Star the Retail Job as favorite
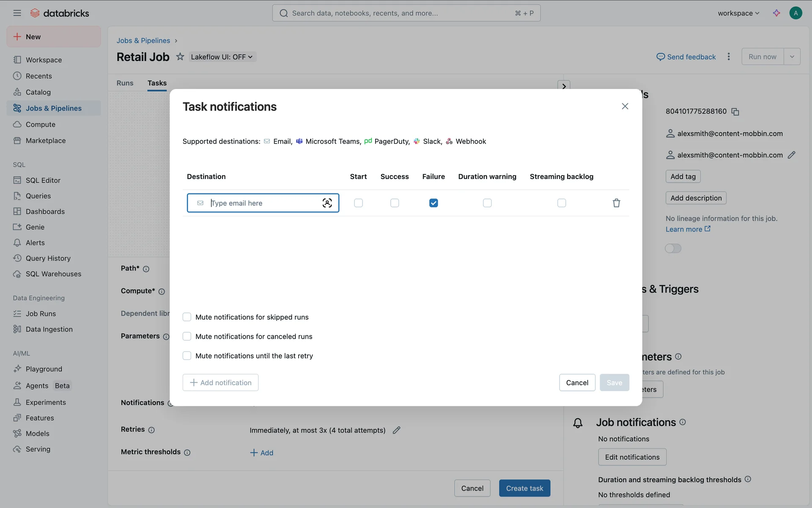 point(180,57)
